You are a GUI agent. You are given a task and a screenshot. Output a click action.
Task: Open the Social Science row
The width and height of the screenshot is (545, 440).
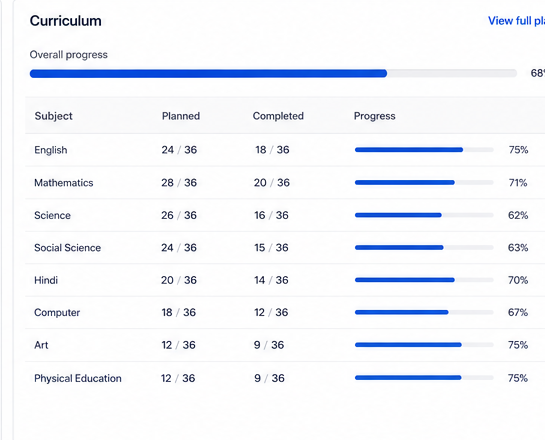(285, 247)
